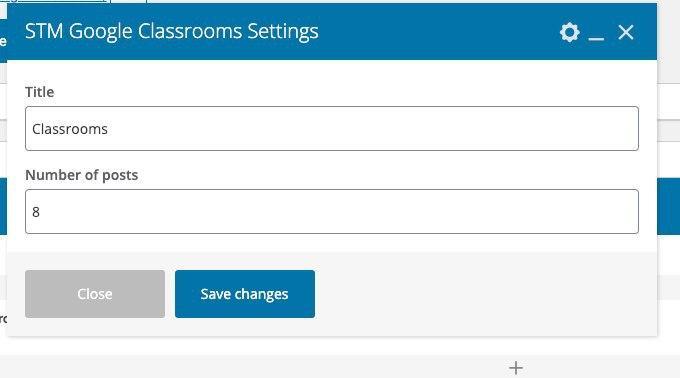Click the plus icon below the dialog
Screen dimensions: 680x378
coord(516,368)
